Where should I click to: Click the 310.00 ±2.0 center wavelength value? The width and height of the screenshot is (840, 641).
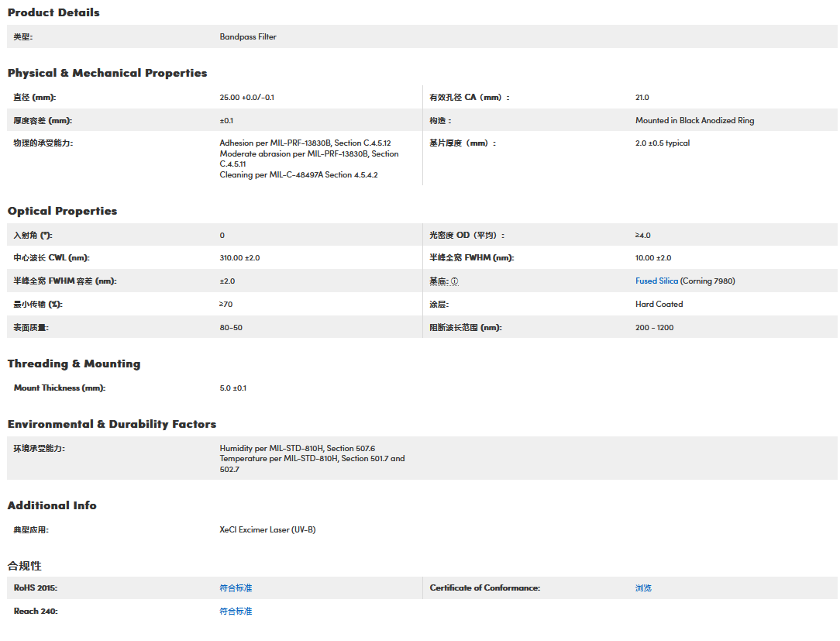240,258
